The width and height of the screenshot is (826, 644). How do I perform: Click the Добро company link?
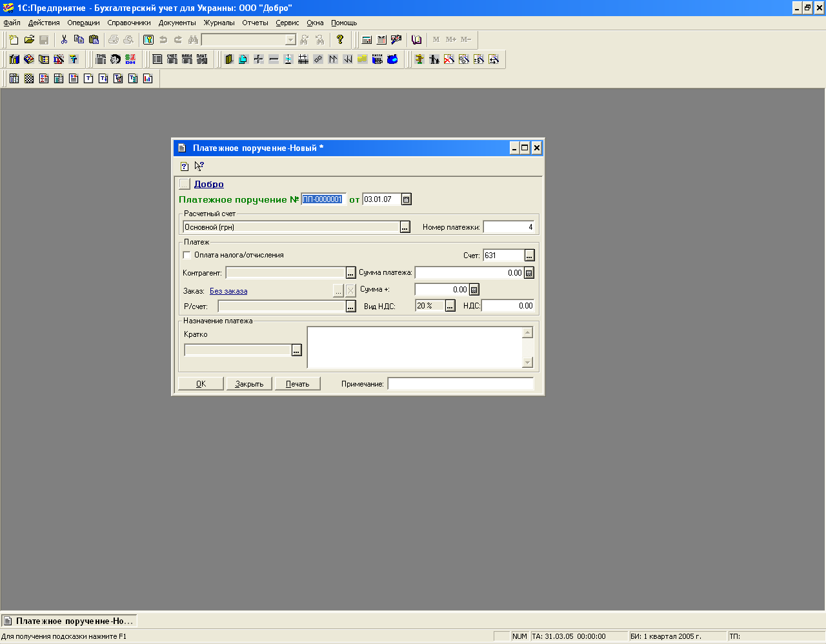coord(209,184)
